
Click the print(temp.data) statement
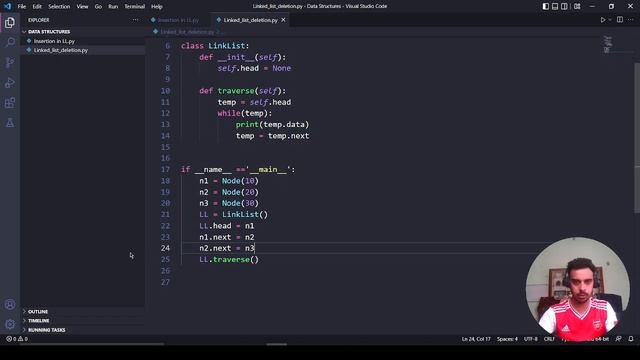(272, 124)
